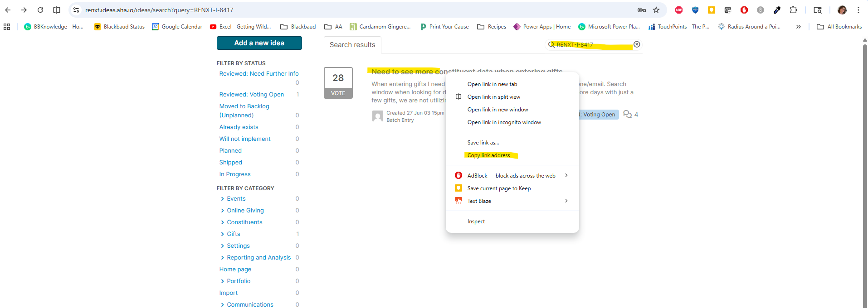Expand the Gifts category
Viewport: 868px width, 308px height.
(x=222, y=234)
